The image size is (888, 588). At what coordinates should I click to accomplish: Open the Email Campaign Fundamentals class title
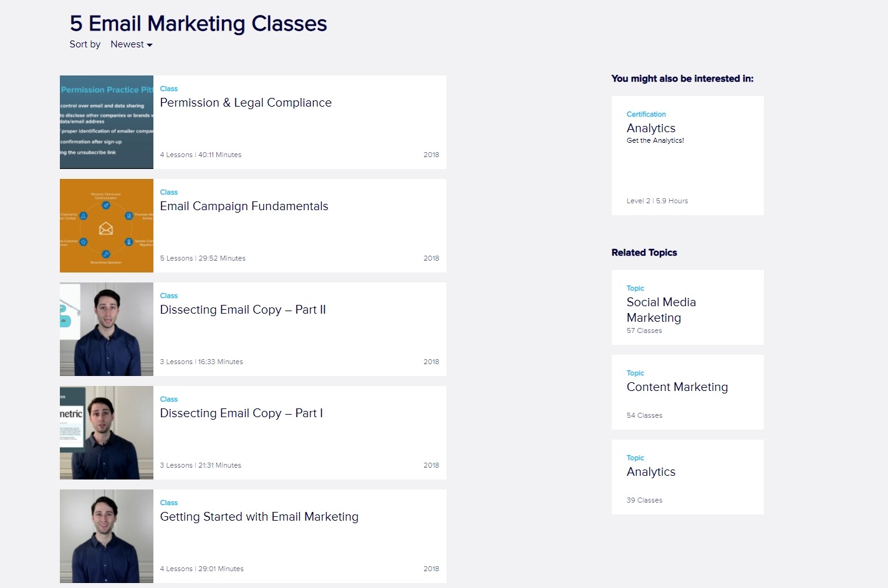click(244, 206)
